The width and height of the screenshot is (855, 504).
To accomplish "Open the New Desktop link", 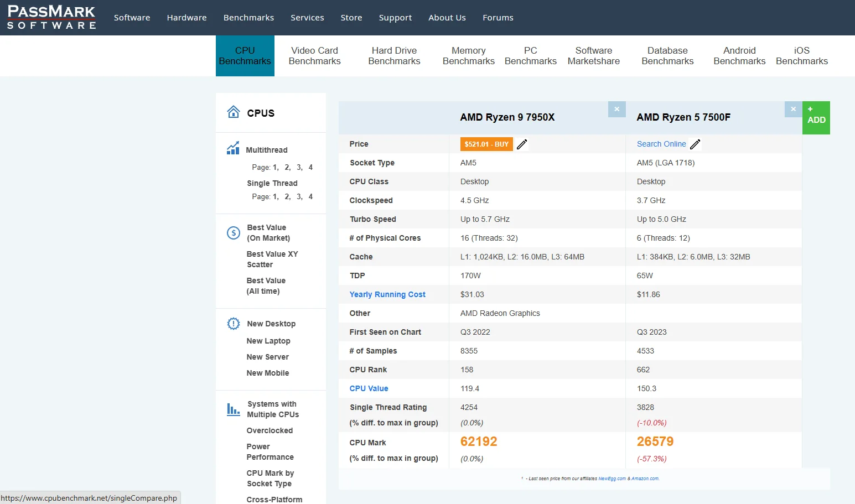I will pos(271,324).
